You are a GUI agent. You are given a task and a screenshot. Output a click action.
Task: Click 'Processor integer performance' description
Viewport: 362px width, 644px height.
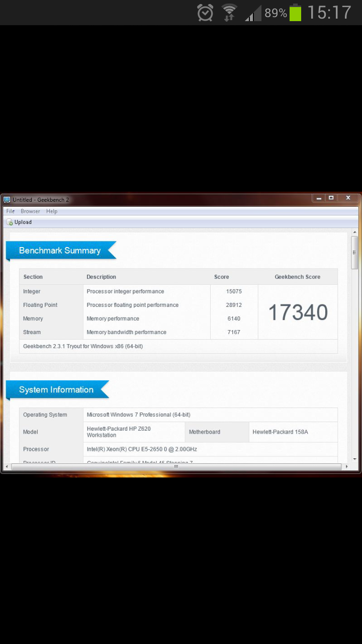click(125, 291)
